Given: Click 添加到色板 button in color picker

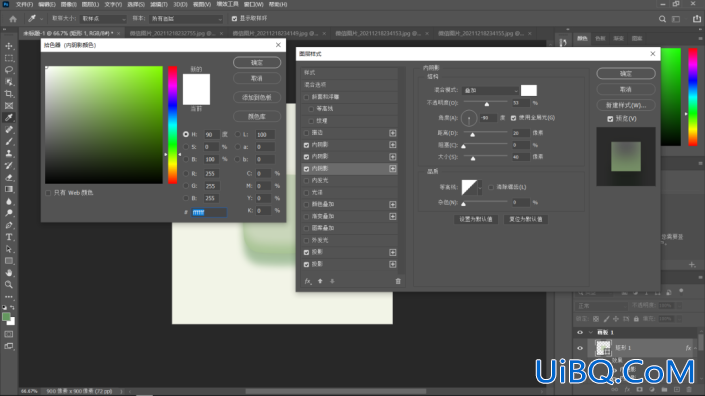Looking at the screenshot, I should [257, 98].
